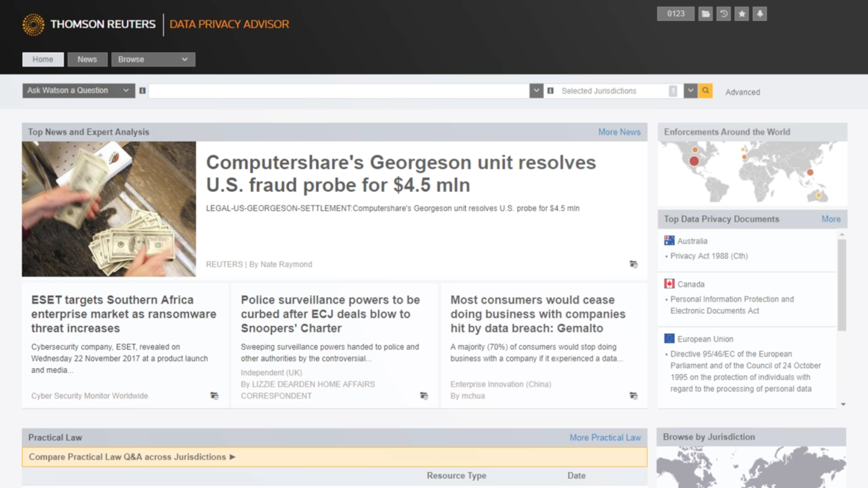Go to the News tab
This screenshot has height=488, width=868.
[x=87, y=59]
